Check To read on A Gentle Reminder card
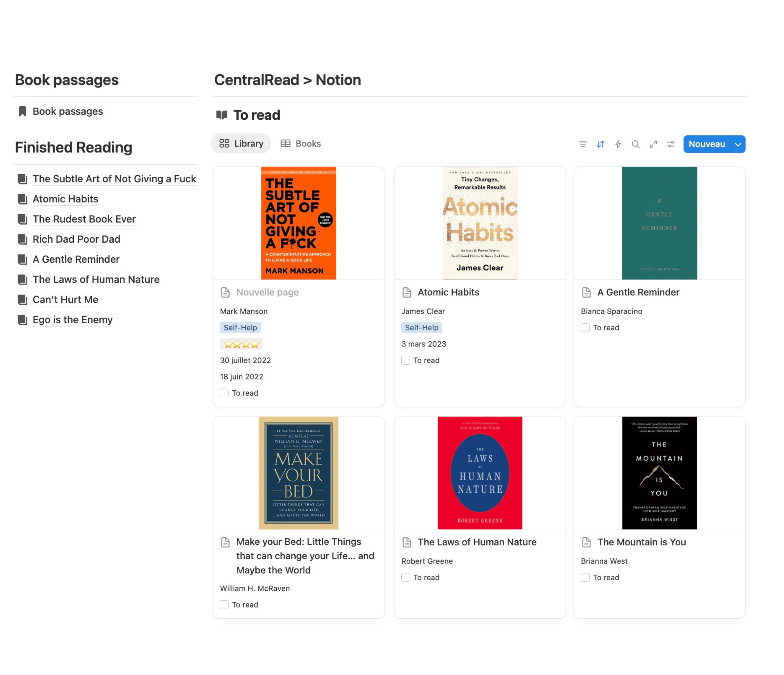The image size is (784, 675). point(585,328)
